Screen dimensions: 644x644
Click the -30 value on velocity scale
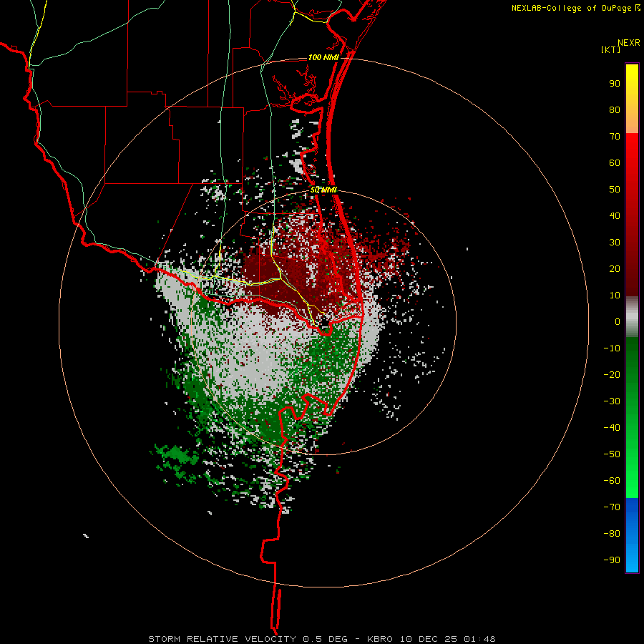coord(612,401)
